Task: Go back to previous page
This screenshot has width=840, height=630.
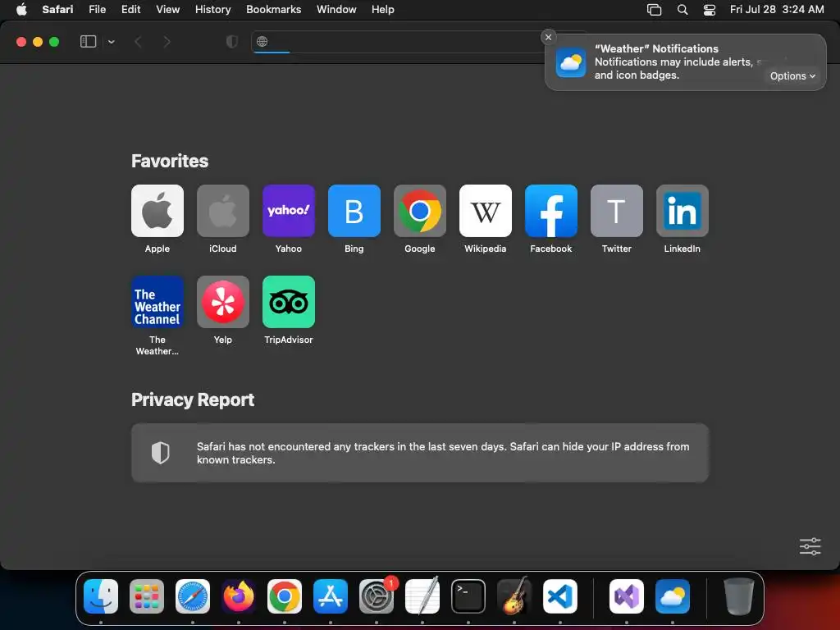Action: click(x=138, y=42)
